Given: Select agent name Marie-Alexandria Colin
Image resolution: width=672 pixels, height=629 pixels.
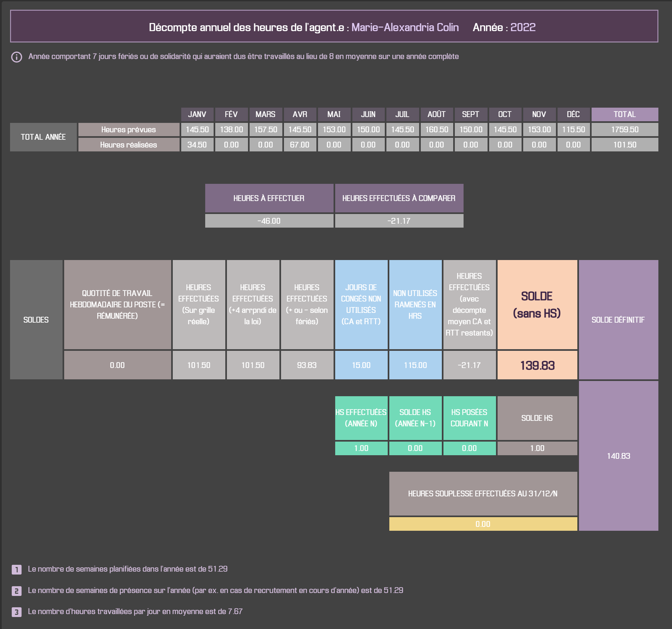Looking at the screenshot, I should coord(405,27).
